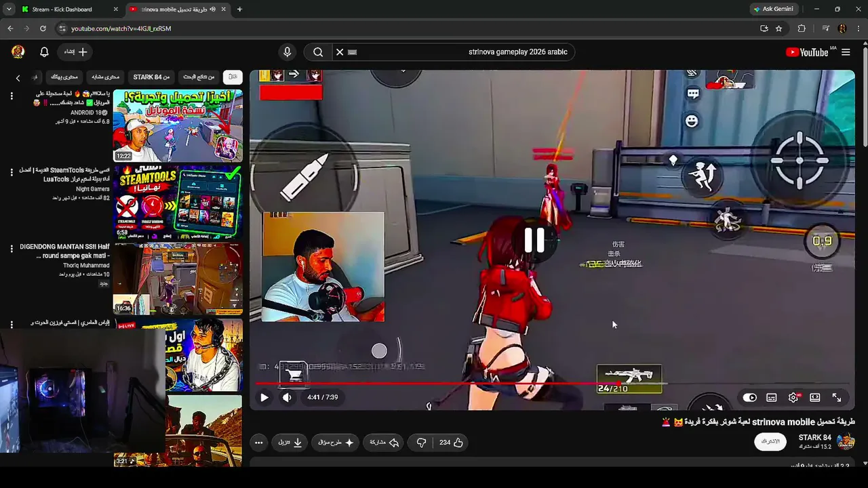Open options menu for ANDROID 18 video
Screen dimensions: 868x488
click(x=12, y=96)
